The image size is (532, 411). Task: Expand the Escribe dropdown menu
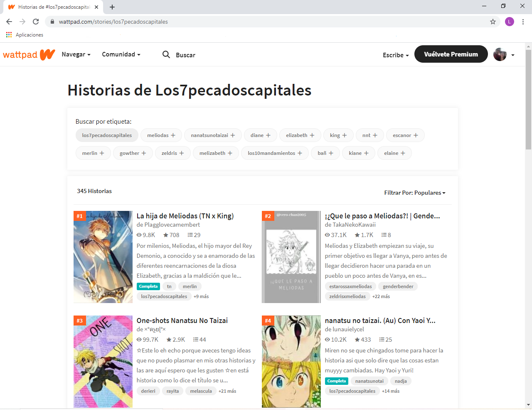(x=396, y=55)
